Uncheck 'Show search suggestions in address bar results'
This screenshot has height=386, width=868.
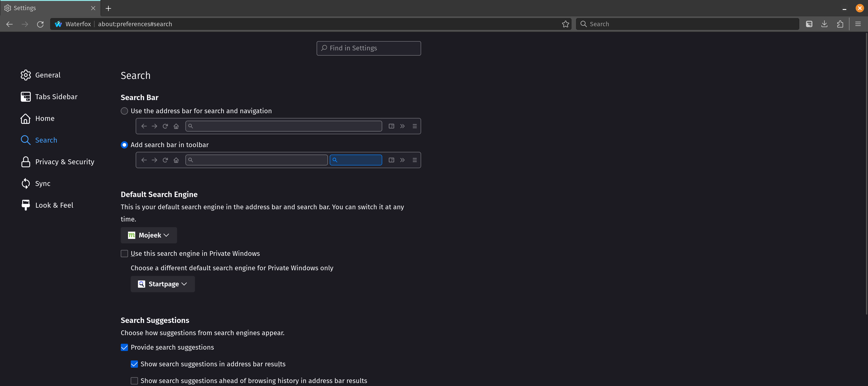pos(134,364)
